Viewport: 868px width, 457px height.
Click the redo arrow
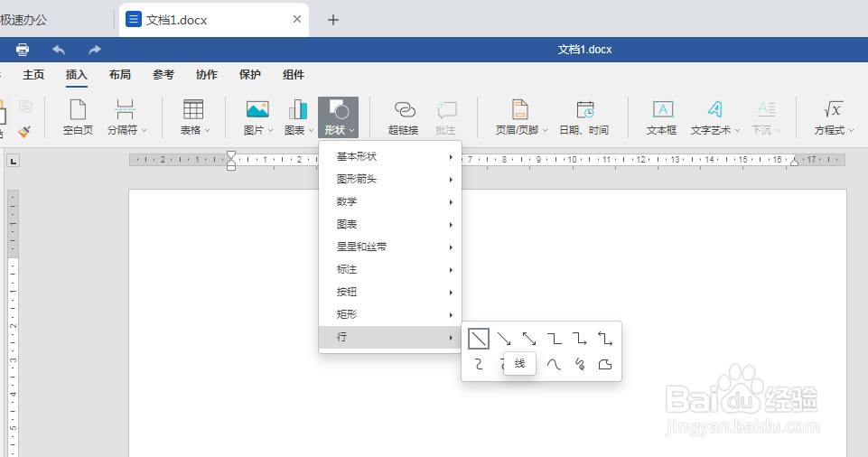pyautogui.click(x=95, y=50)
